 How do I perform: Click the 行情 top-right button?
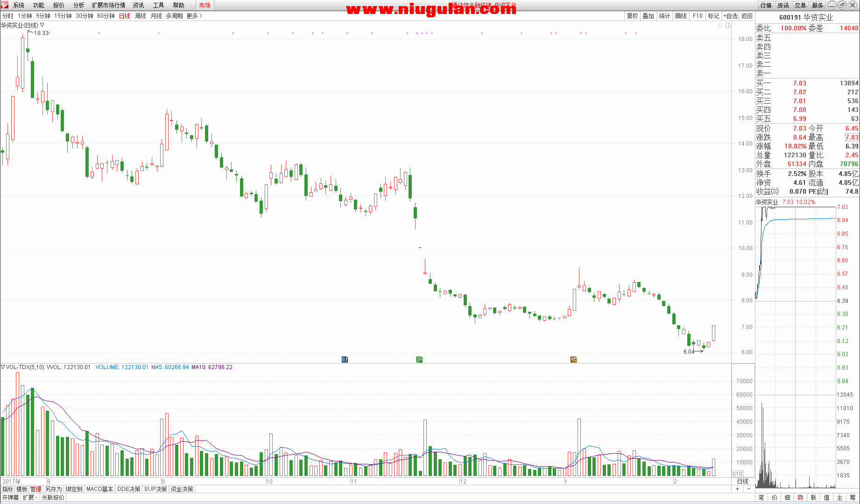click(766, 5)
